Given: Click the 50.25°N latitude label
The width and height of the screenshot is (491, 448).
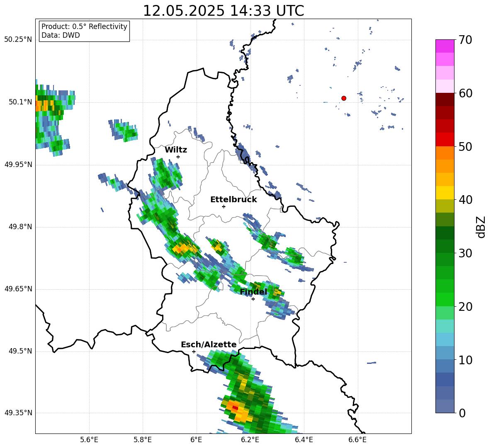Looking at the screenshot, I should pos(18,40).
